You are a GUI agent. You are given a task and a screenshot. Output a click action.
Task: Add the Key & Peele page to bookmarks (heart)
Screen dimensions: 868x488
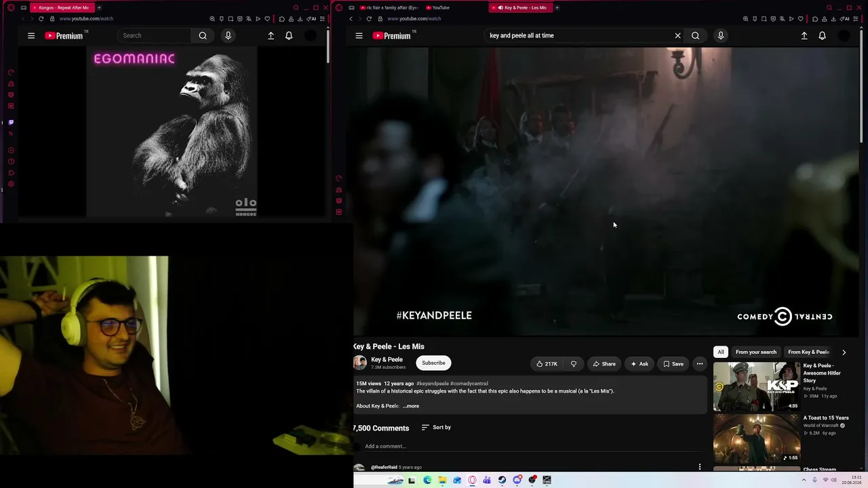(x=800, y=19)
